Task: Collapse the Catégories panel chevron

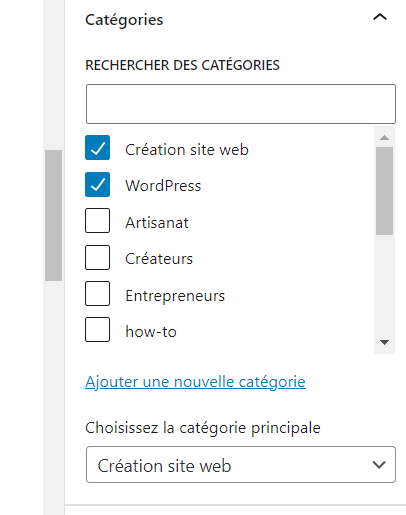Action: pyautogui.click(x=380, y=17)
